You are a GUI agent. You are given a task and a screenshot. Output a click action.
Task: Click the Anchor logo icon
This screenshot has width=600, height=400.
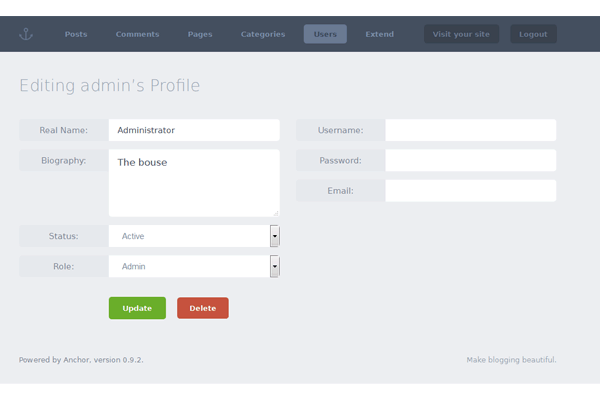click(x=26, y=34)
